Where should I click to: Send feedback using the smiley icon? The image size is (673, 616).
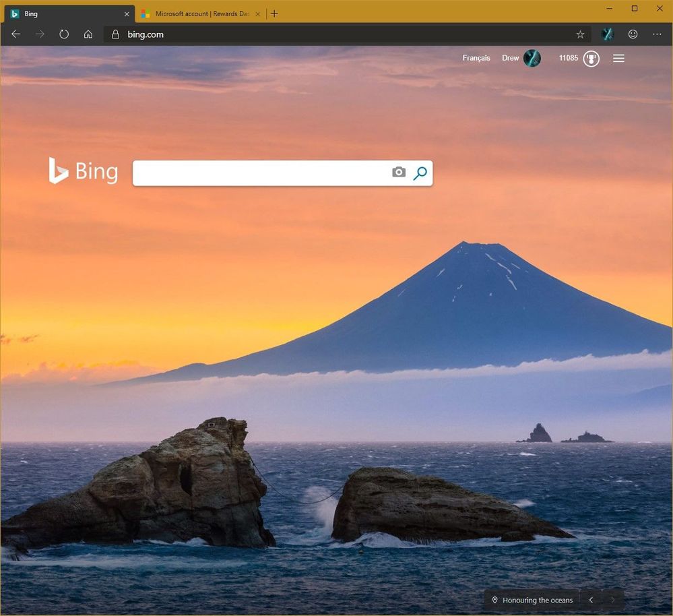(x=633, y=34)
